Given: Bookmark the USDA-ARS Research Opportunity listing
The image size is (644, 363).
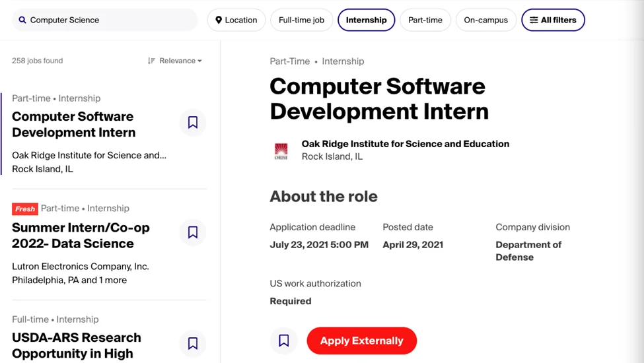Looking at the screenshot, I should [193, 343].
